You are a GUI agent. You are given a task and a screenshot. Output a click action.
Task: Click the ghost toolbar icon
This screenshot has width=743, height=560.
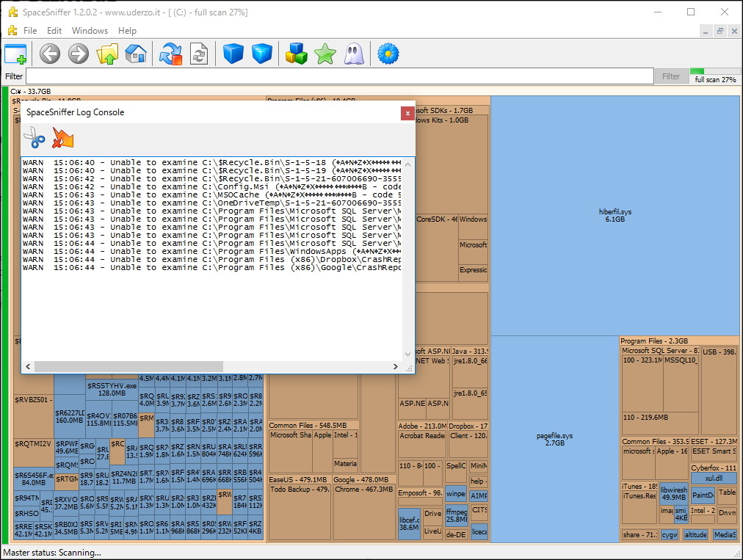(353, 54)
